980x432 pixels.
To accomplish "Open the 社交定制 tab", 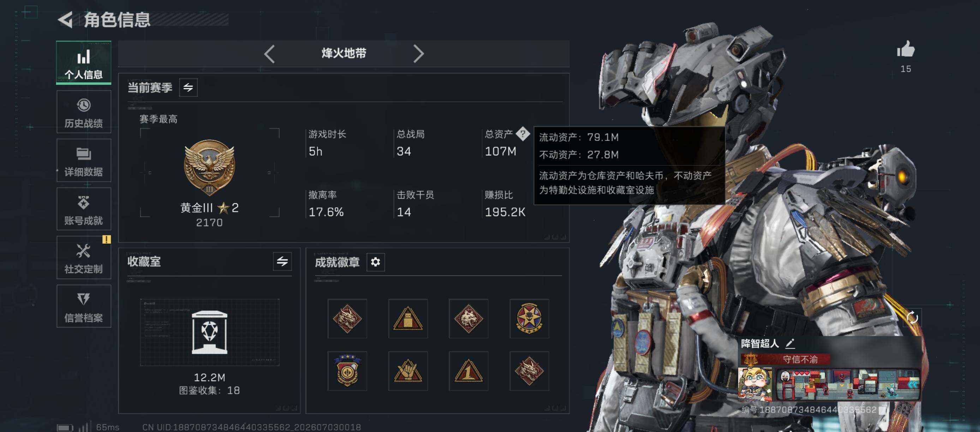I will click(84, 258).
